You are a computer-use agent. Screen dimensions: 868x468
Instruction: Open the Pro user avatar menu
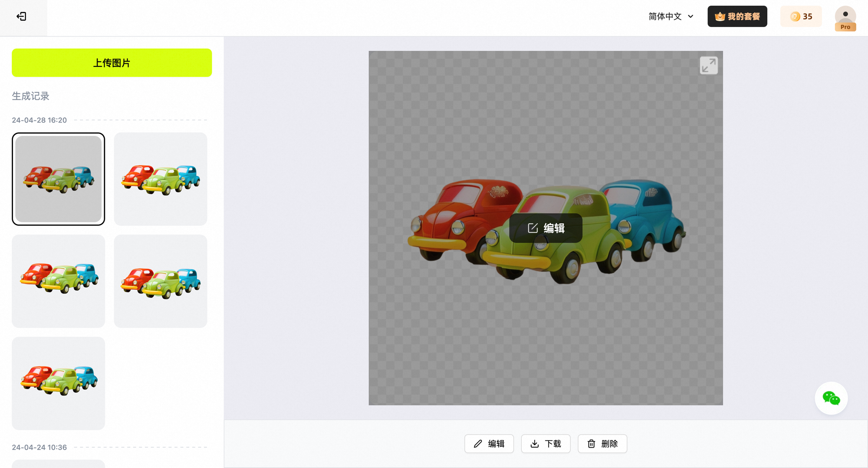coord(845,18)
